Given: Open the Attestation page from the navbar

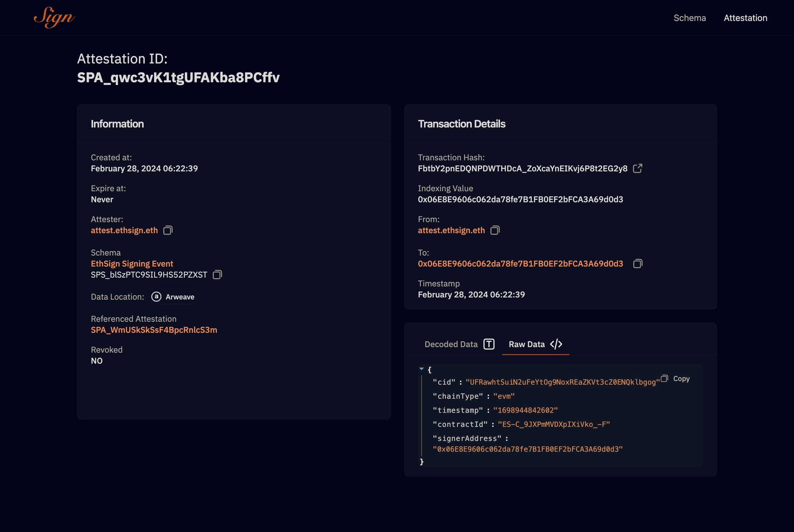Looking at the screenshot, I should [745, 18].
